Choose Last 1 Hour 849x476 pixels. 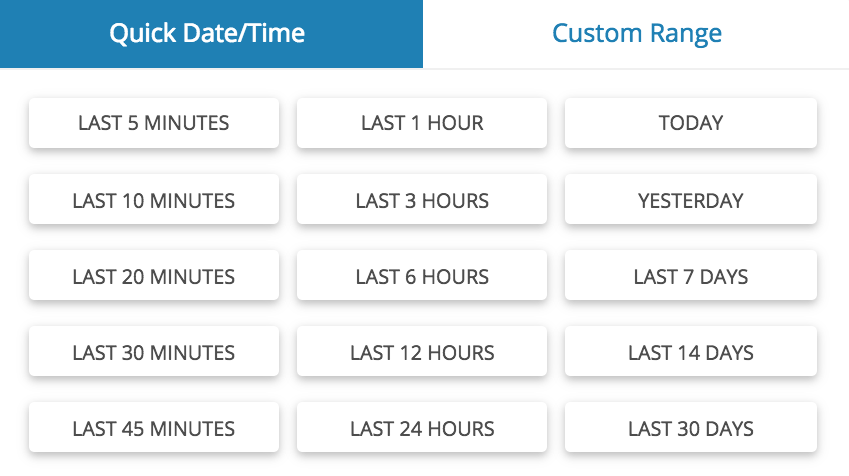pos(422,123)
